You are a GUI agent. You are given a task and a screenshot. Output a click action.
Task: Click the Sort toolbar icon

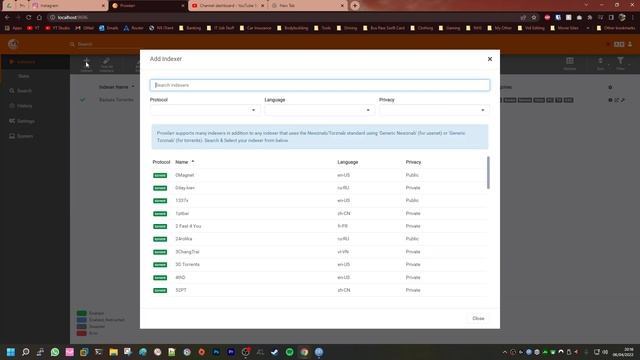pyautogui.click(x=600, y=64)
